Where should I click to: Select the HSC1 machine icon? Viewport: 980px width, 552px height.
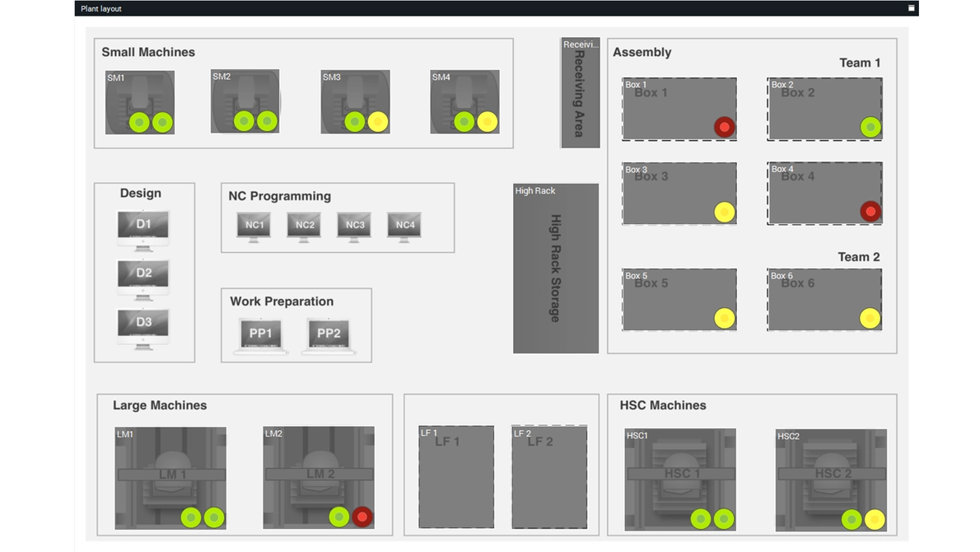point(680,479)
